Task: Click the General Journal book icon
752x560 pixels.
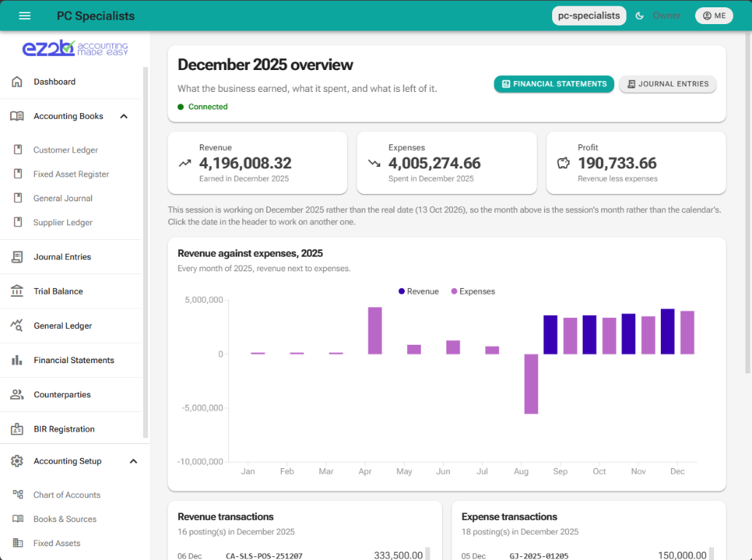Action: (x=18, y=198)
